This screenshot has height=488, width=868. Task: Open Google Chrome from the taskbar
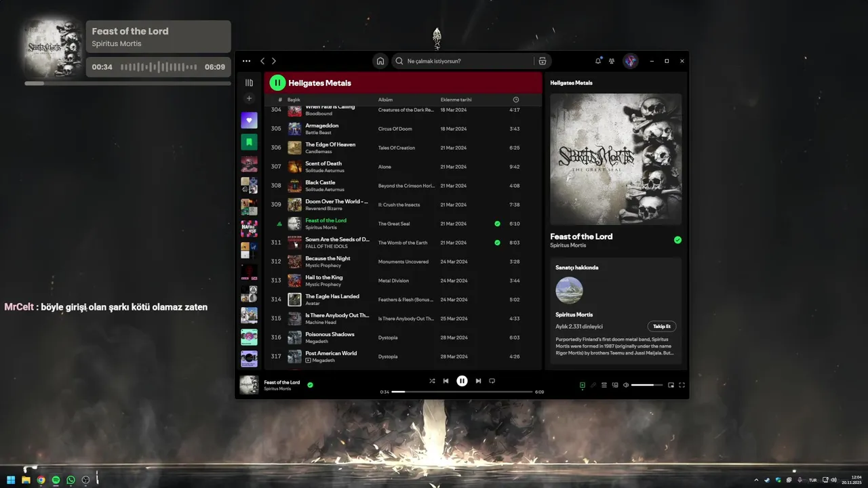[x=41, y=480]
